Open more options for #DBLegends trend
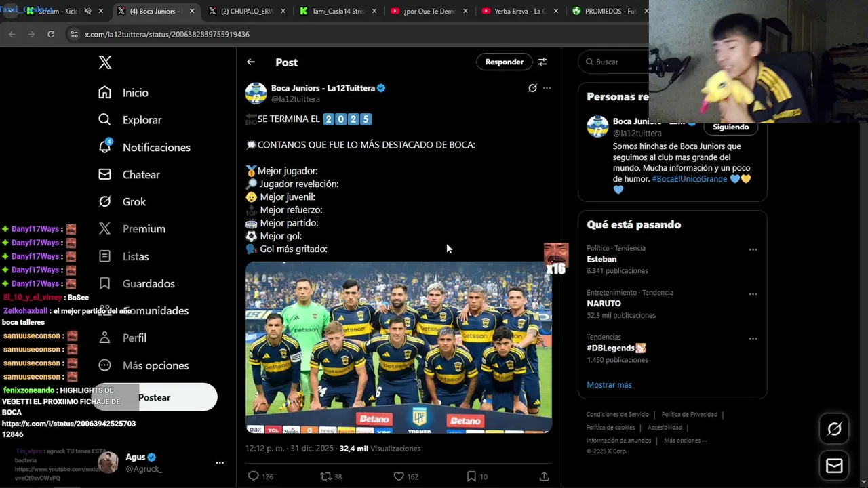 coord(753,338)
